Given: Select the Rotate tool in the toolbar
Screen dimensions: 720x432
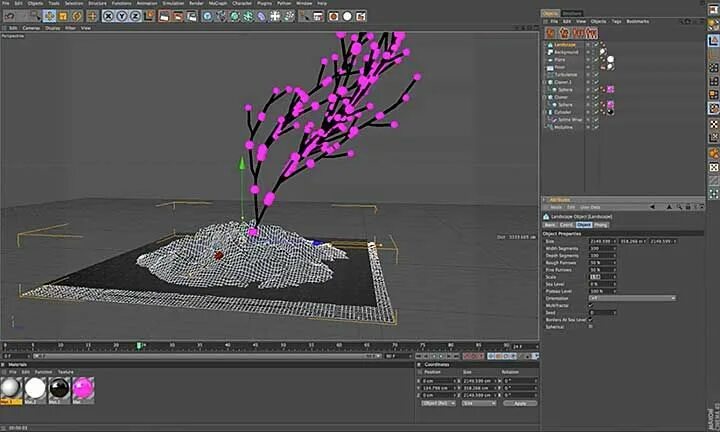Looking at the screenshot, I should 77,16.
